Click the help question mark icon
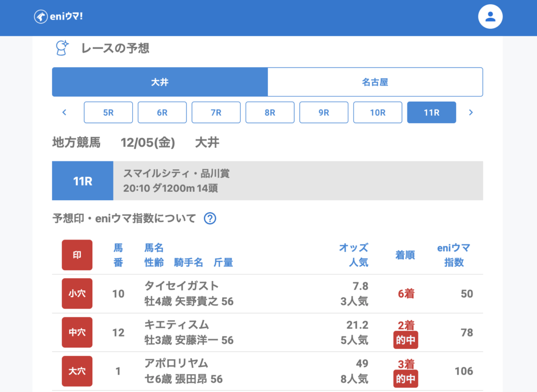 pyautogui.click(x=210, y=219)
